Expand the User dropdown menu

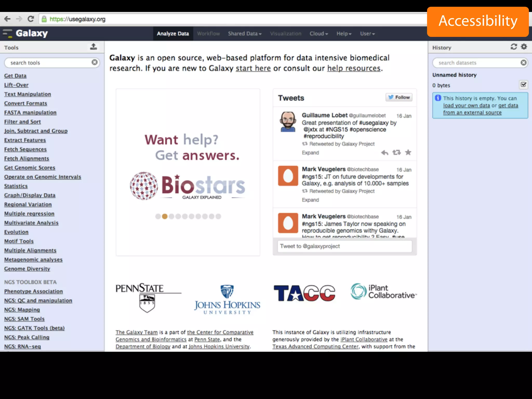tap(367, 34)
